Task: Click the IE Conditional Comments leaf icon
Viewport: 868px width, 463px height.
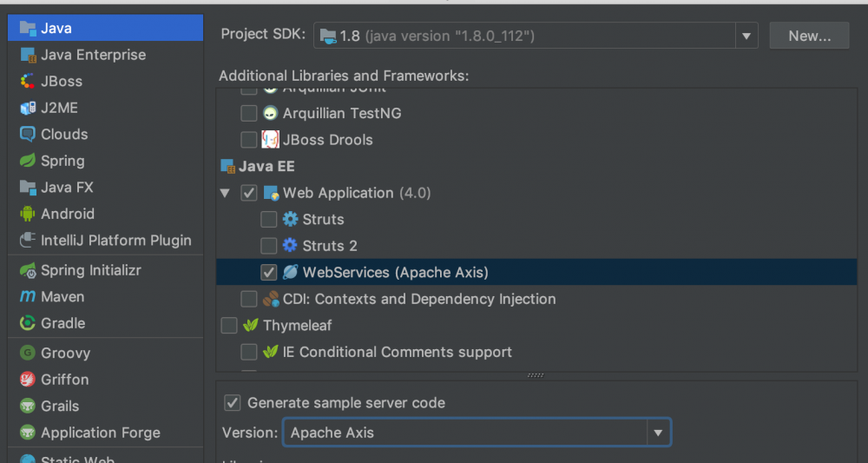Action: pyautogui.click(x=270, y=352)
